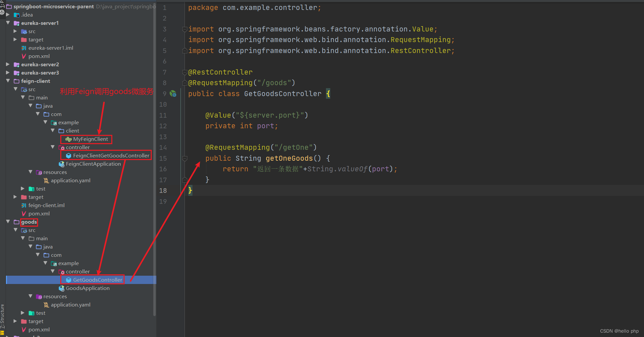Viewport: 644px width, 337px height.
Task: Click the FeignClientApplication Spring Boot icon
Action: 62,164
